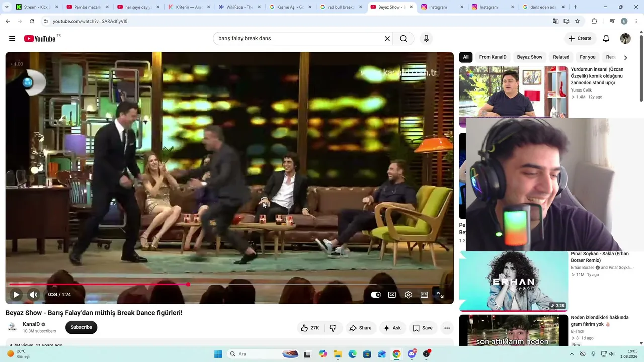
Task: Open the Chrome profile avatar
Action: (x=624, y=21)
